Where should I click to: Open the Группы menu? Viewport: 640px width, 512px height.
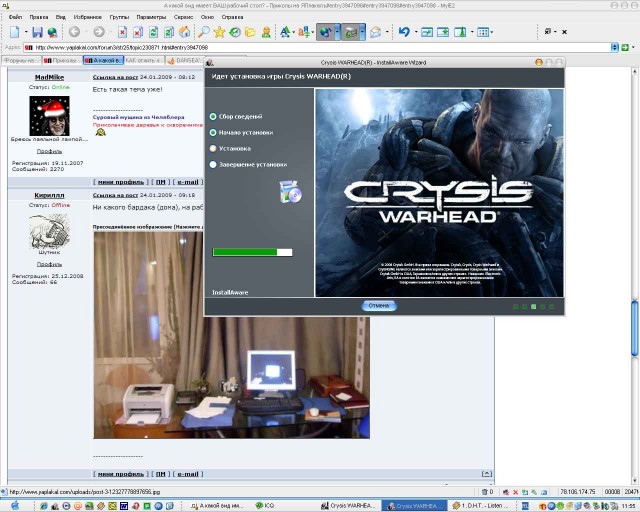coord(119,17)
